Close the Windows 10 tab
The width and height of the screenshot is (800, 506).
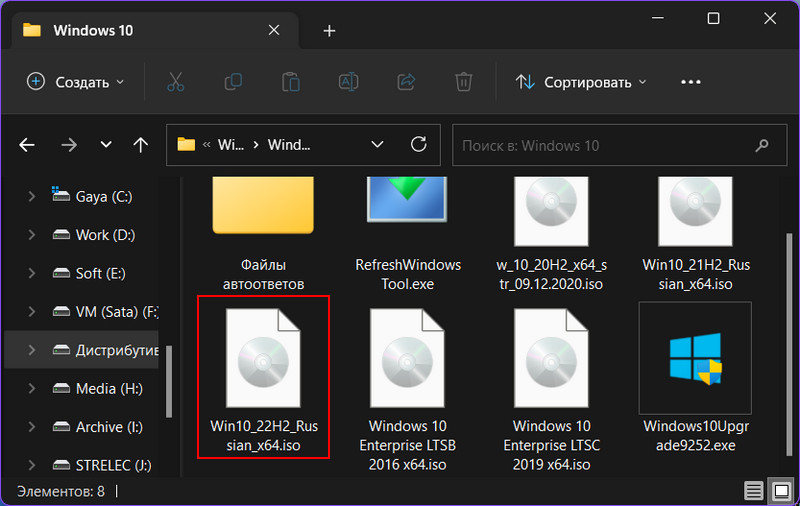point(274,31)
